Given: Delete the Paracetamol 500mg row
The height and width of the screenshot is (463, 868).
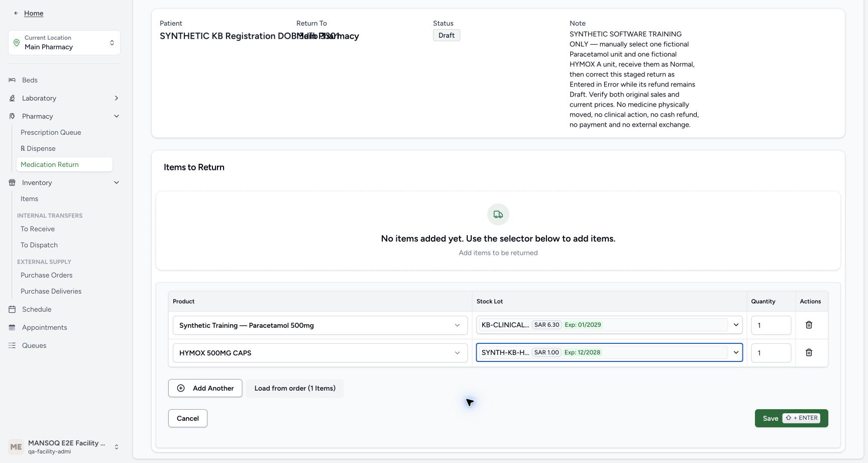Looking at the screenshot, I should [x=809, y=325].
